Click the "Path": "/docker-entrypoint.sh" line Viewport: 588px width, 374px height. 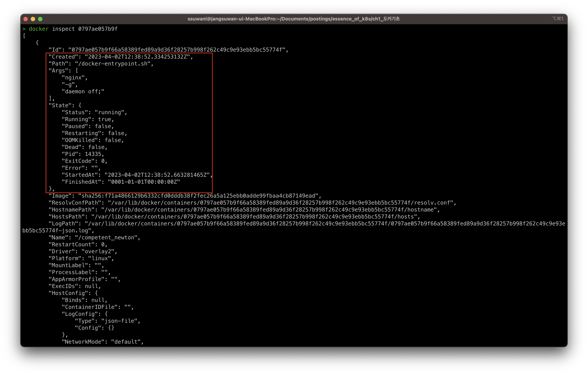[101, 64]
